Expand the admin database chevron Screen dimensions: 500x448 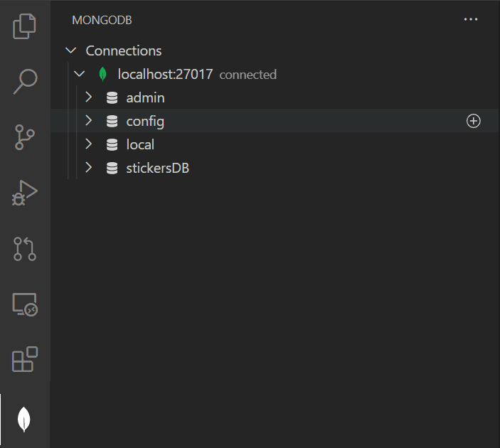[x=89, y=97]
